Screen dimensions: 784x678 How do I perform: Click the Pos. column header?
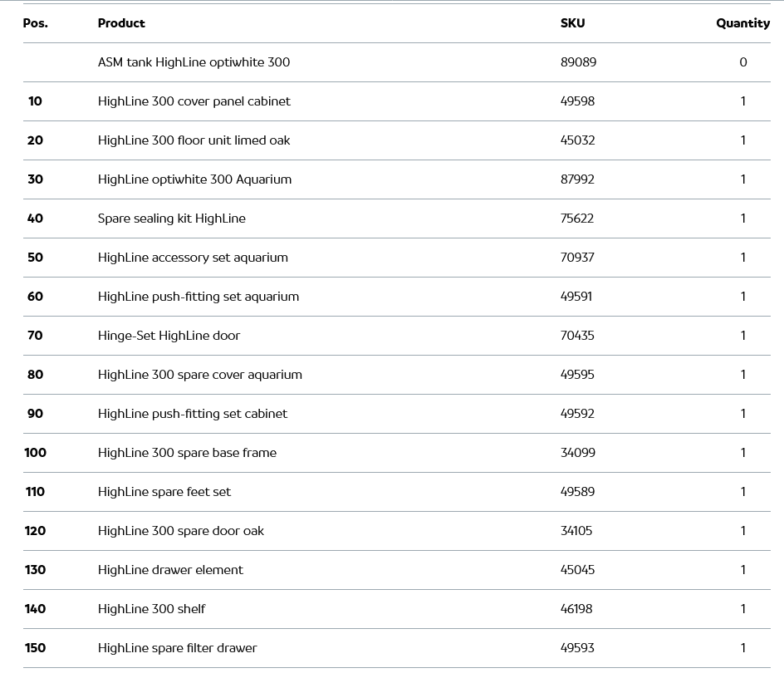pos(36,23)
